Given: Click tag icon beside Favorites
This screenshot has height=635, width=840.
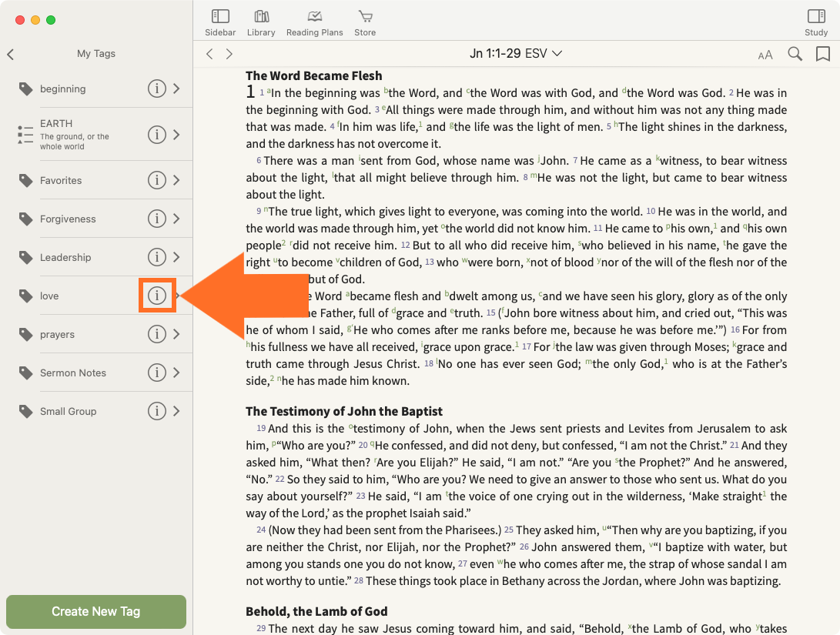Looking at the screenshot, I should coord(25,181).
